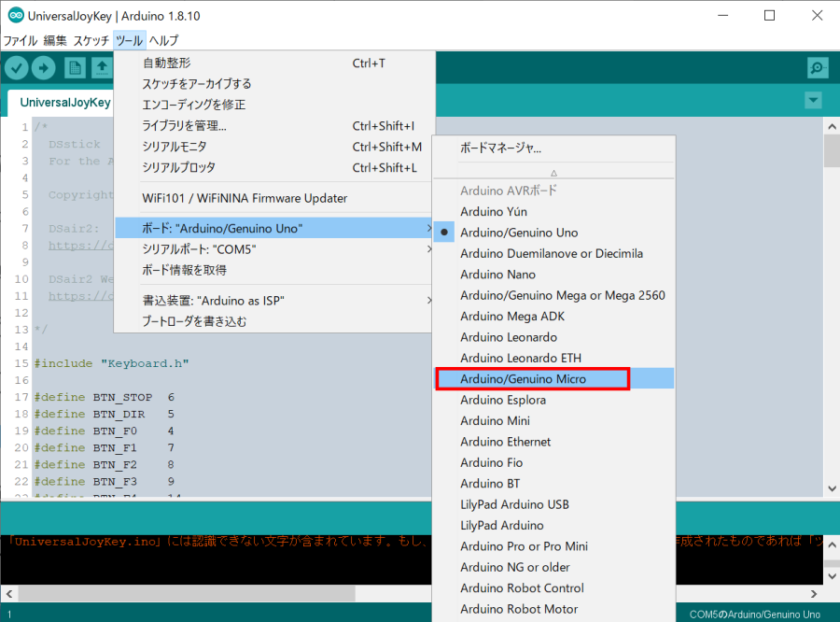Open ボードマネージャ...
The width and height of the screenshot is (840, 622).
553,148
